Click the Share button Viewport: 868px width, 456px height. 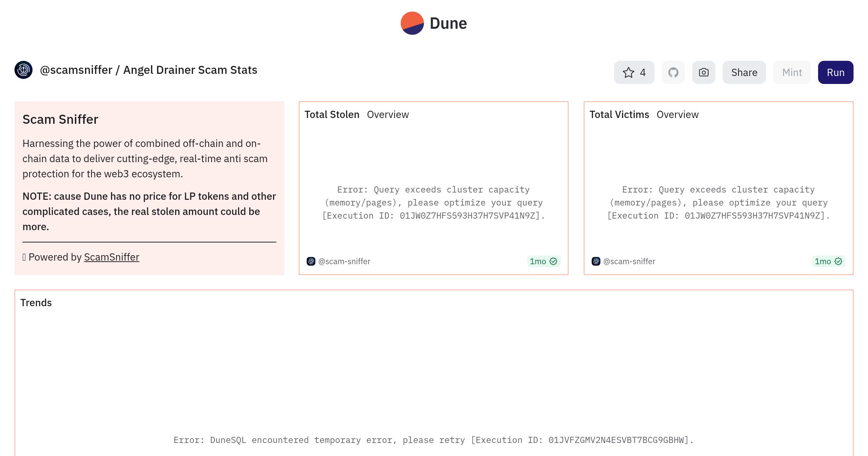coord(744,72)
